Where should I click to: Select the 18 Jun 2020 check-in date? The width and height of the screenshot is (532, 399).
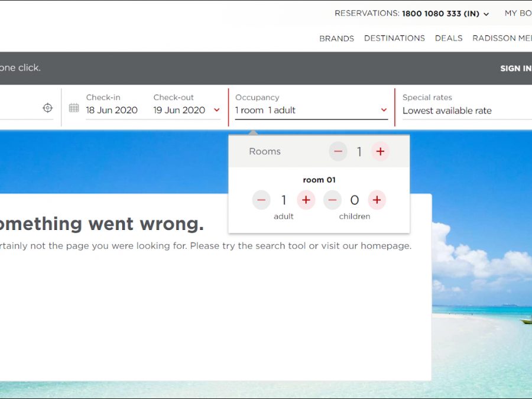pos(112,110)
